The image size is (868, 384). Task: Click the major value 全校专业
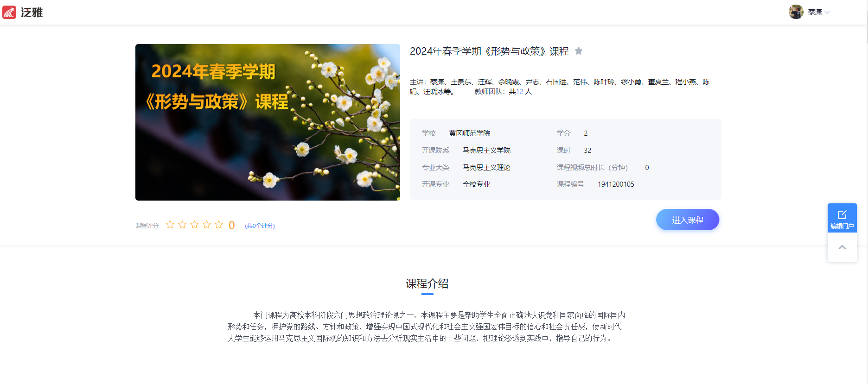(x=476, y=184)
